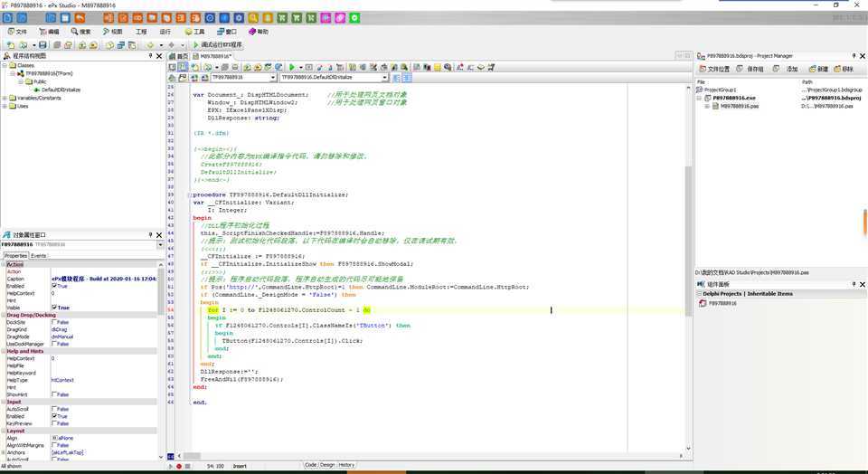Switch to the History tab

pyautogui.click(x=346, y=465)
